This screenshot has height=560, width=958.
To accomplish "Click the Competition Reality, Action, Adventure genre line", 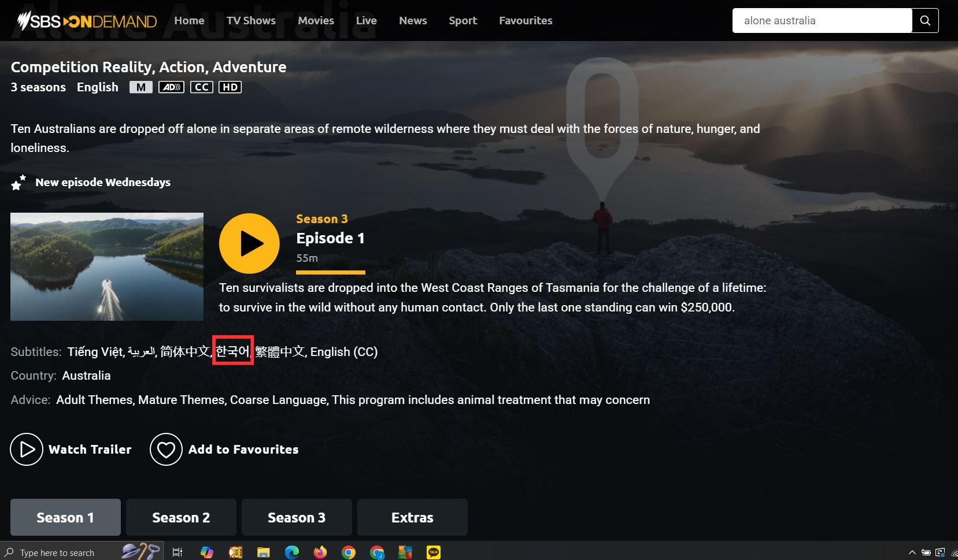I will pos(149,68).
